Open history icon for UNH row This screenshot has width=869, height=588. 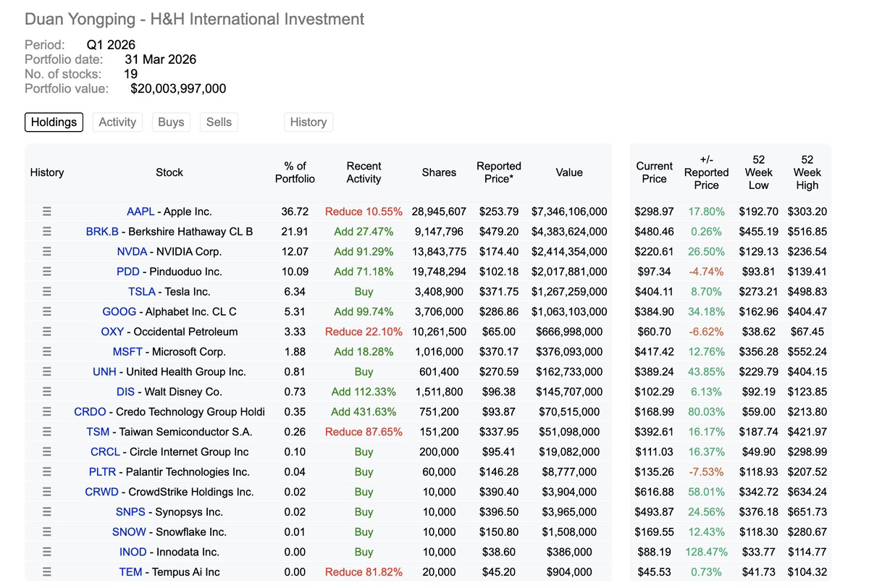point(47,371)
